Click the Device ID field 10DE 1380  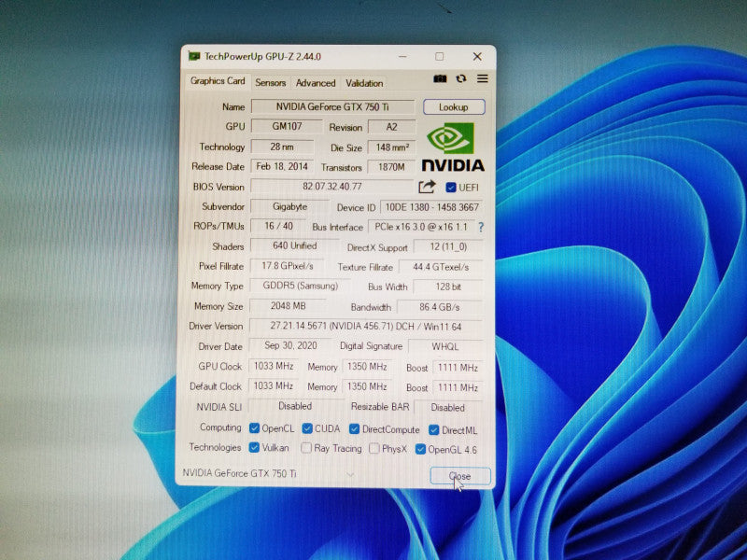point(431,207)
